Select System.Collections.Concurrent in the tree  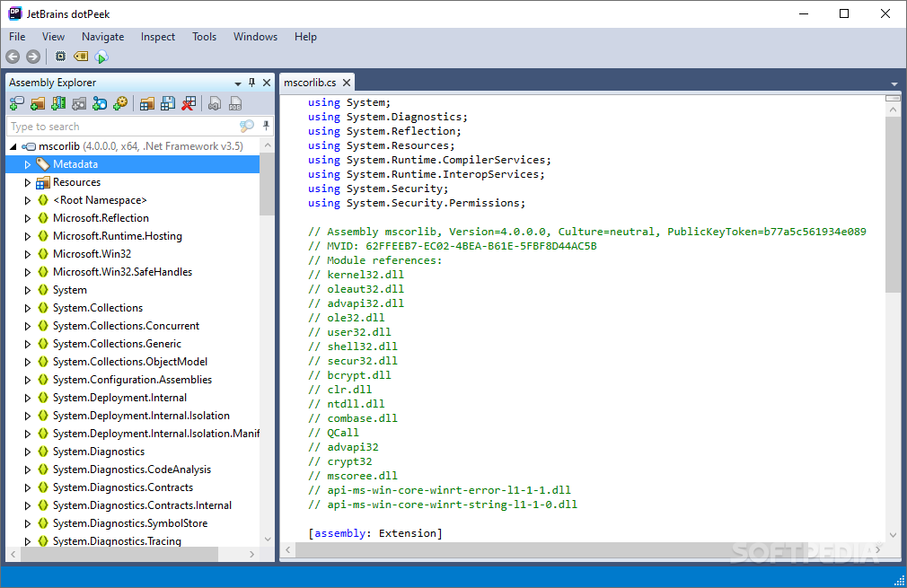tap(126, 326)
